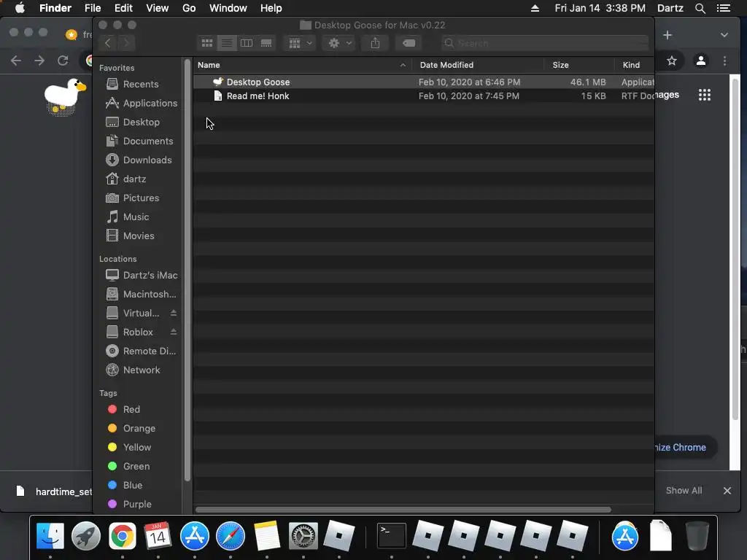Switch Finder to column view
Image resolution: width=747 pixels, height=560 pixels.
click(x=247, y=43)
